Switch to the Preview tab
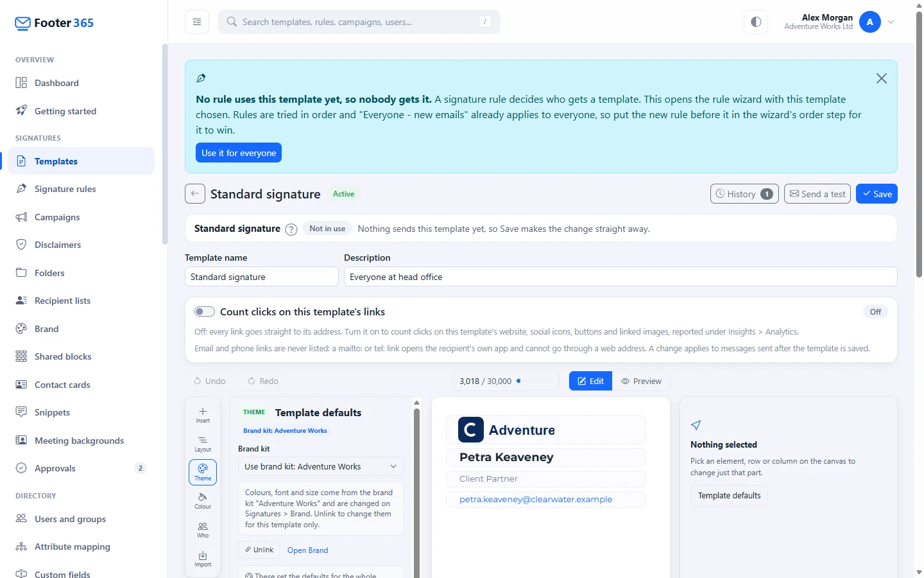The height and width of the screenshot is (578, 924). pos(641,381)
